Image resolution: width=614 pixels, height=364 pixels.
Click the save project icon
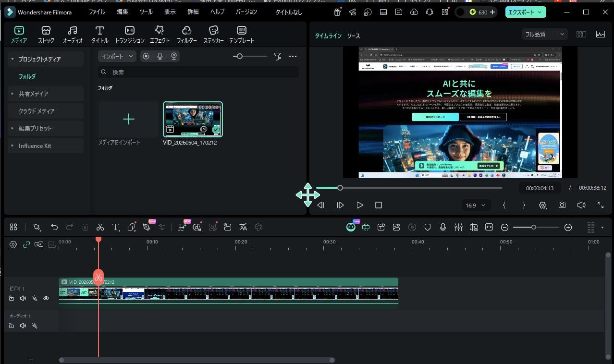pos(399,12)
